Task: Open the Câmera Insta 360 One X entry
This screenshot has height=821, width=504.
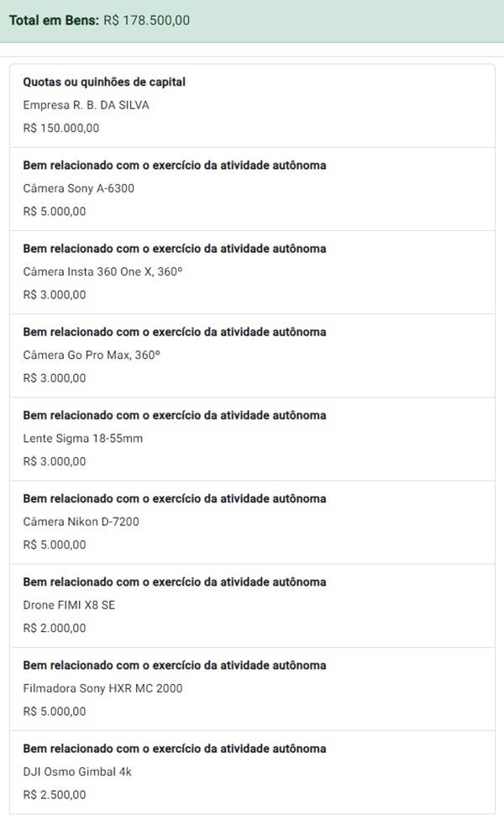Action: click(x=102, y=271)
